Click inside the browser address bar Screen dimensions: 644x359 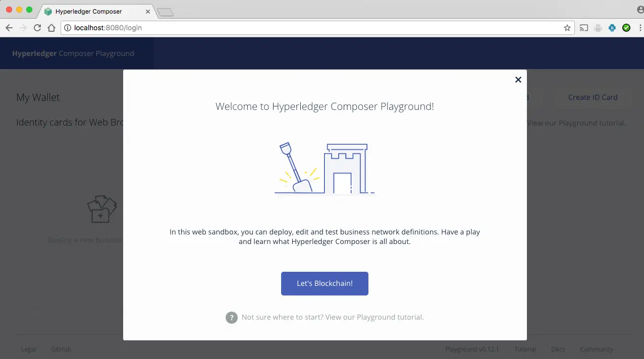202,28
